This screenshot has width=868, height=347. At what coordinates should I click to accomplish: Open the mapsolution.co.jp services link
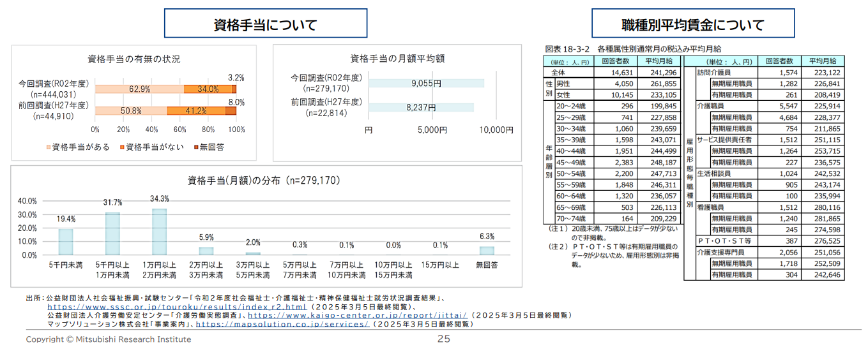(282, 324)
